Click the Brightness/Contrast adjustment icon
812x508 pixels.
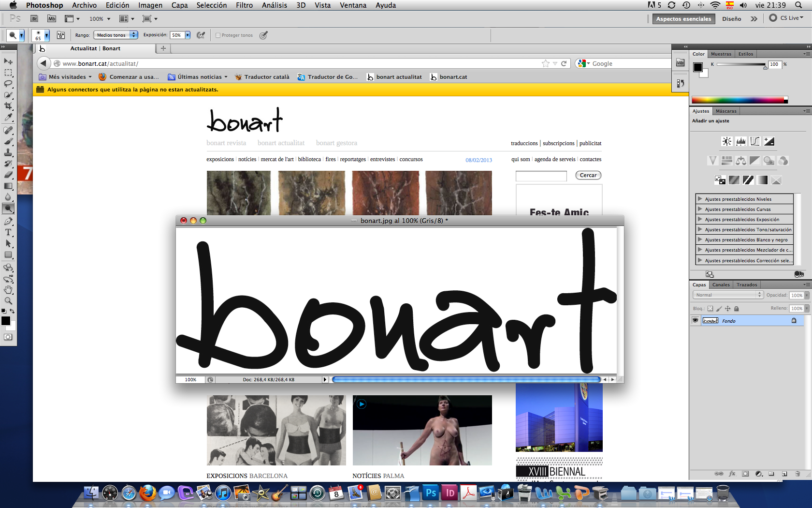click(726, 141)
